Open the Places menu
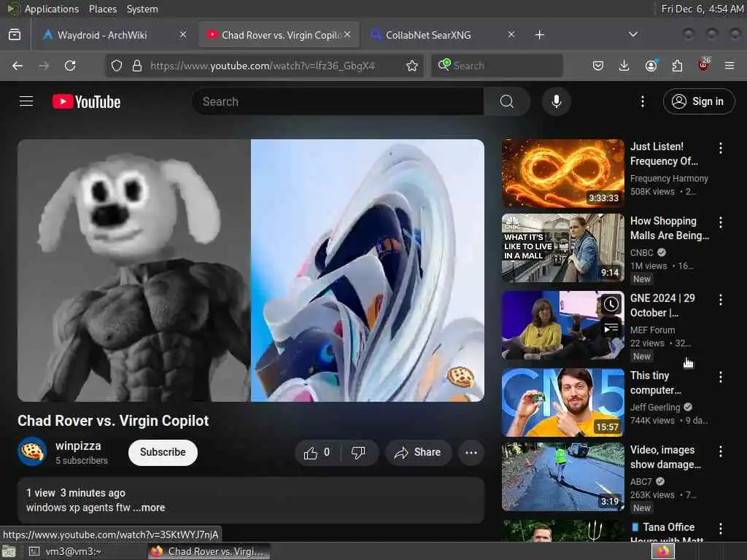 (x=102, y=9)
